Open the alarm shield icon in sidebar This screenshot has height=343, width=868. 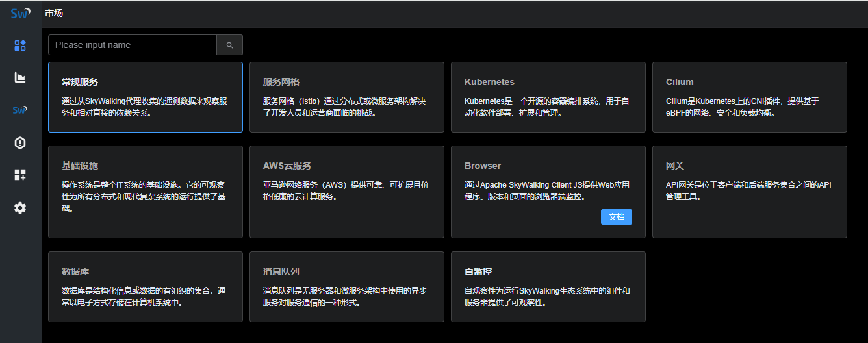click(20, 143)
